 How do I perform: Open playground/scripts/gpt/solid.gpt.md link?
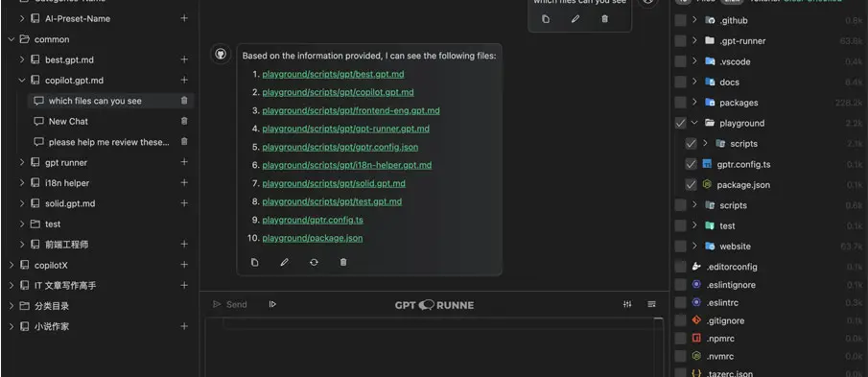point(333,183)
